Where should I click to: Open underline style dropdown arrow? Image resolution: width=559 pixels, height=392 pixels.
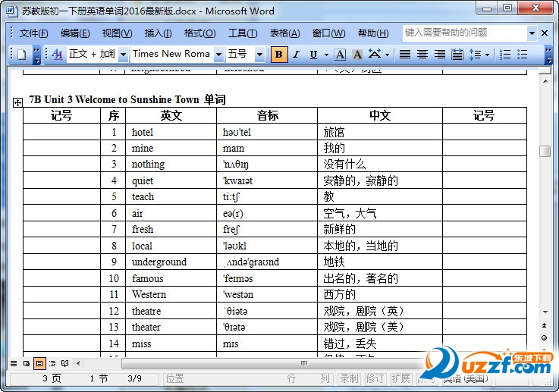(x=326, y=55)
